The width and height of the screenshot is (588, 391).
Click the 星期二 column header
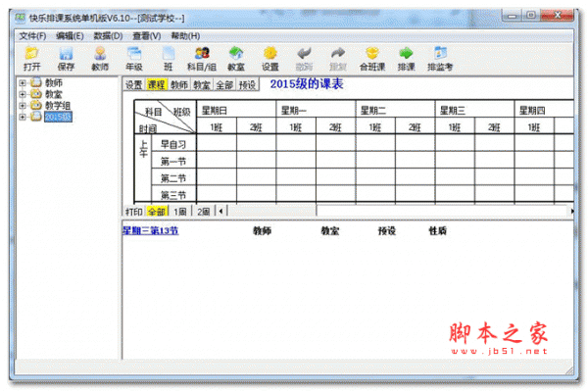click(395, 110)
